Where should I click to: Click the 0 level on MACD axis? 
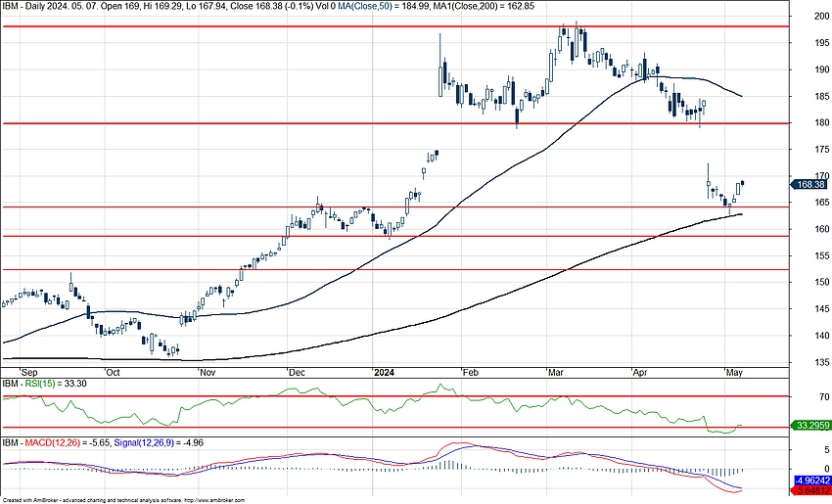827,469
